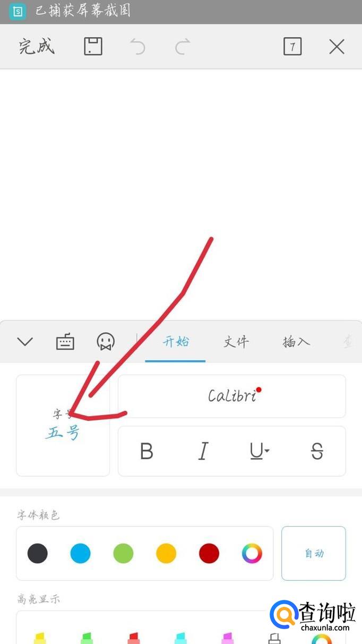Undo the last edit

(138, 47)
